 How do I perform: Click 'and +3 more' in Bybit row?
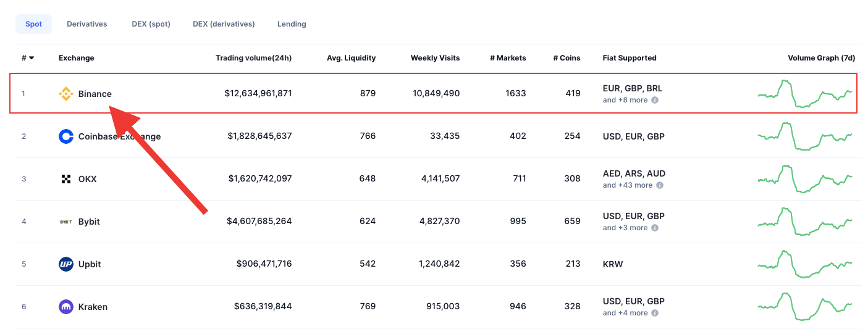pyautogui.click(x=625, y=228)
